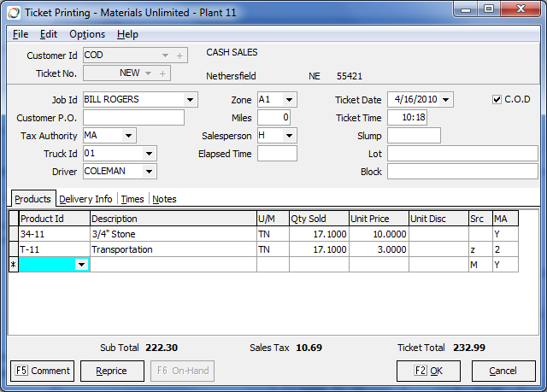Viewport: 547px width, 392px height.
Task: Switch to the Delivery Info tab
Action: [x=85, y=199]
